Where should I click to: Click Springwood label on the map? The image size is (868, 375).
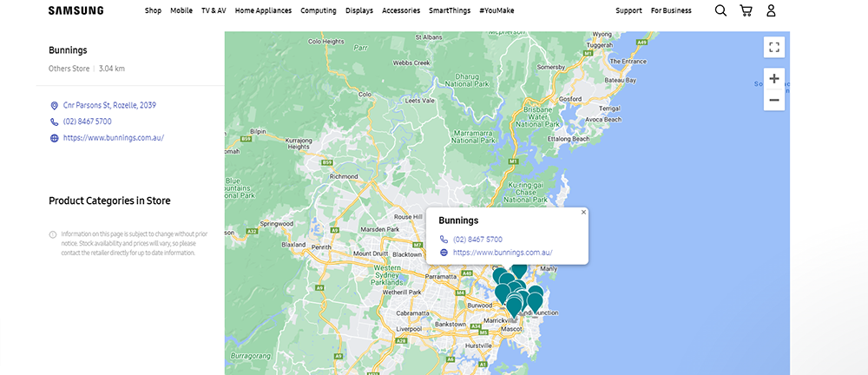(x=276, y=224)
